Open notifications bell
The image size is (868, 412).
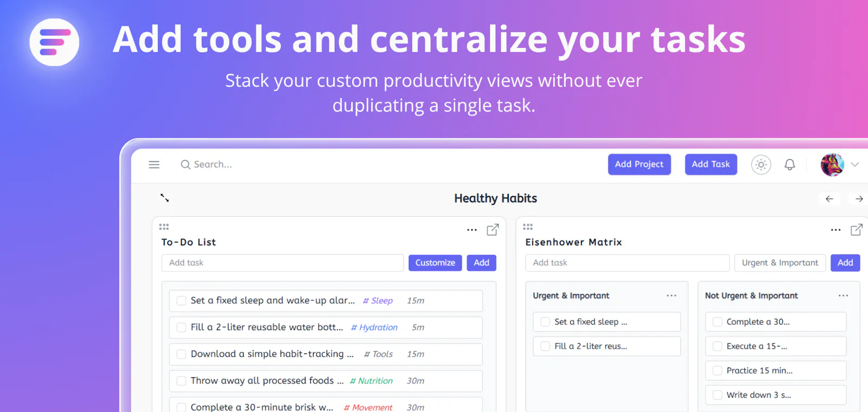pyautogui.click(x=790, y=164)
